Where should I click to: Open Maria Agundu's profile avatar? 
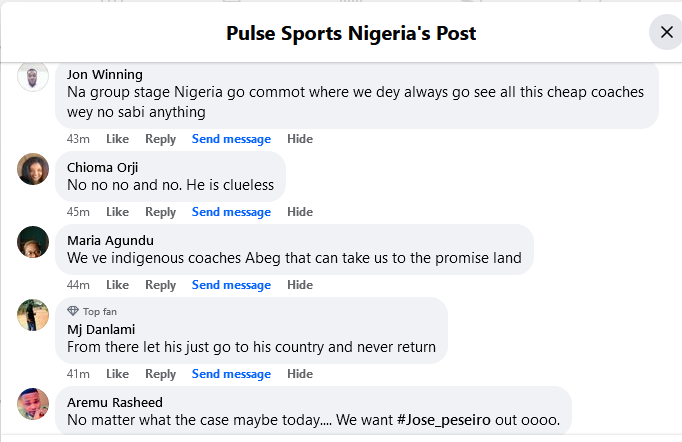click(x=34, y=241)
